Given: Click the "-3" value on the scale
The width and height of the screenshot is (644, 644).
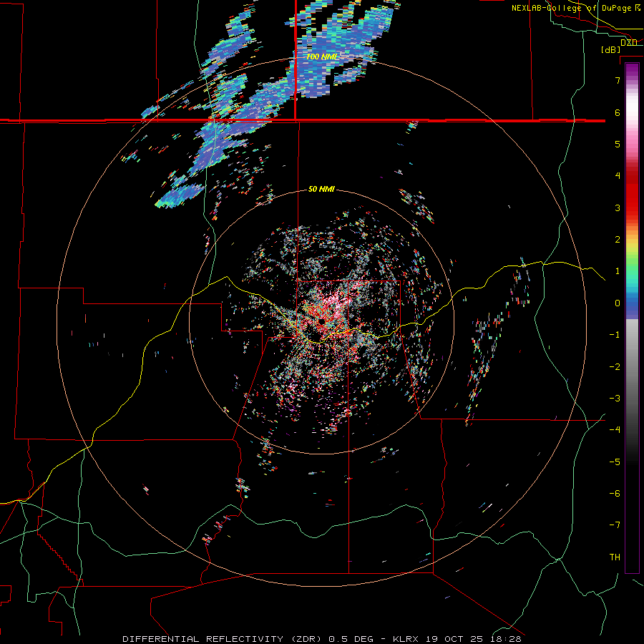Looking at the screenshot, I should (x=615, y=399).
